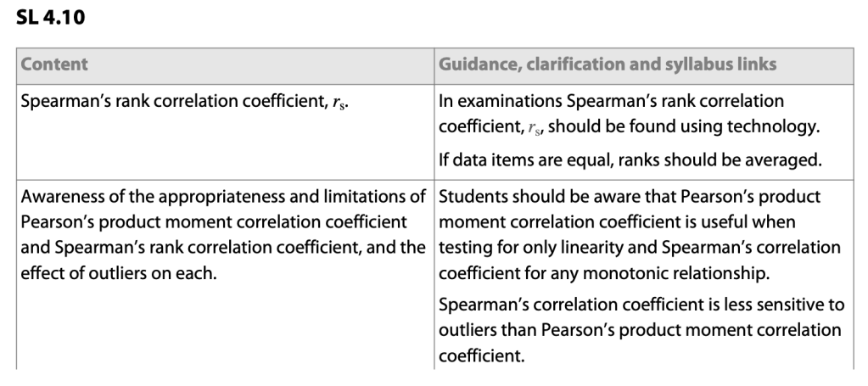Click the word 'Awareness' in the Content column
Screen dimensions: 868x386
[x=62, y=198]
